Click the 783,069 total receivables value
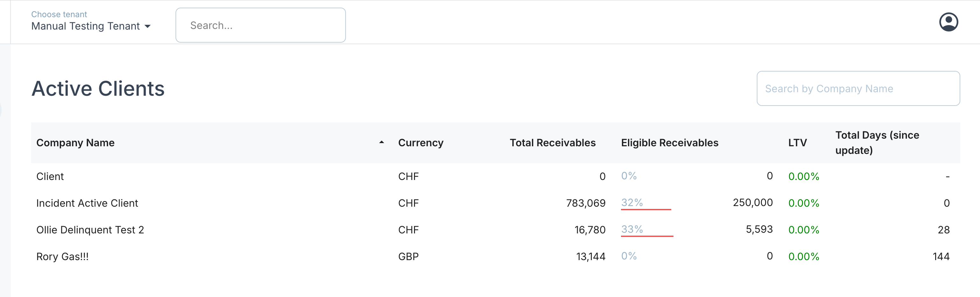This screenshot has height=297, width=980. click(x=585, y=203)
